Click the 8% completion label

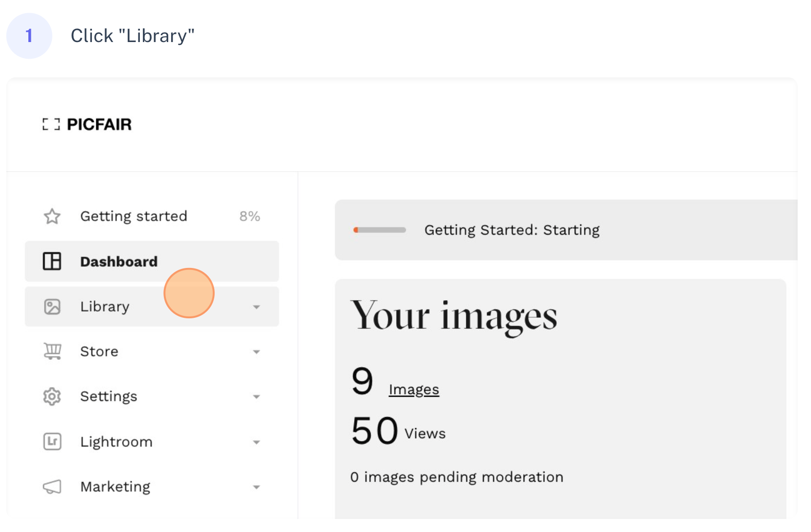249,216
